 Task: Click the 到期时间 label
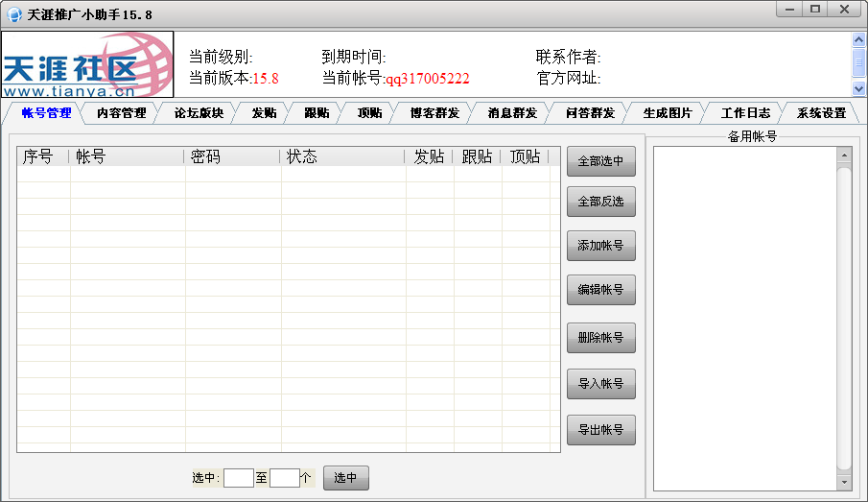[x=354, y=57]
